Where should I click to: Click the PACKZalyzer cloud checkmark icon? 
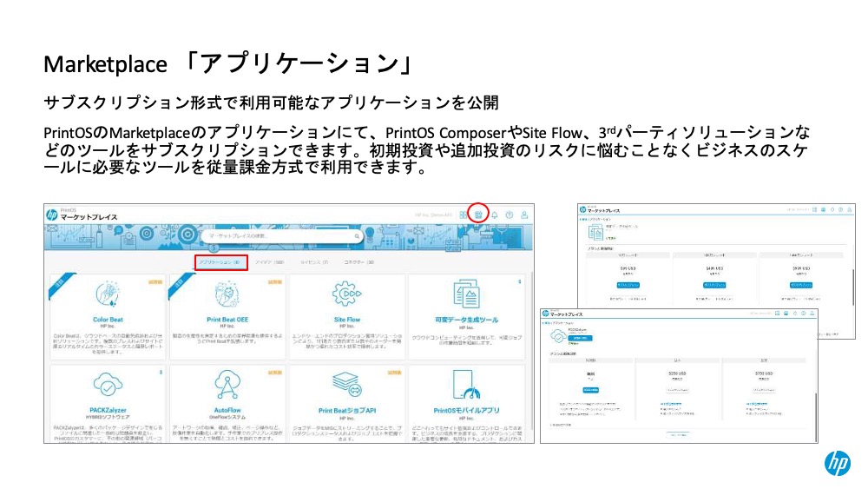108,384
